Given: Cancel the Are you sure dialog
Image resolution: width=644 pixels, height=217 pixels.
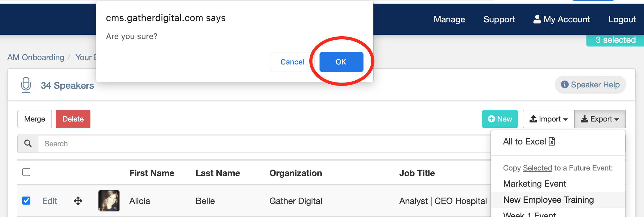Looking at the screenshot, I should pos(292,62).
